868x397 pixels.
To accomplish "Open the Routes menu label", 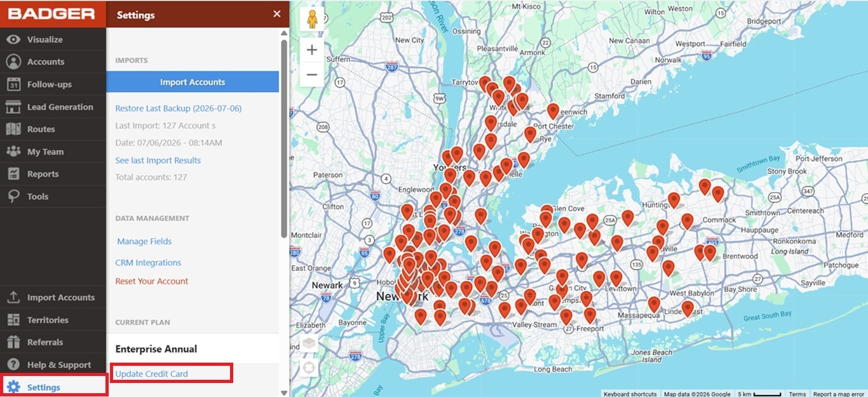I will pyautogui.click(x=41, y=129).
